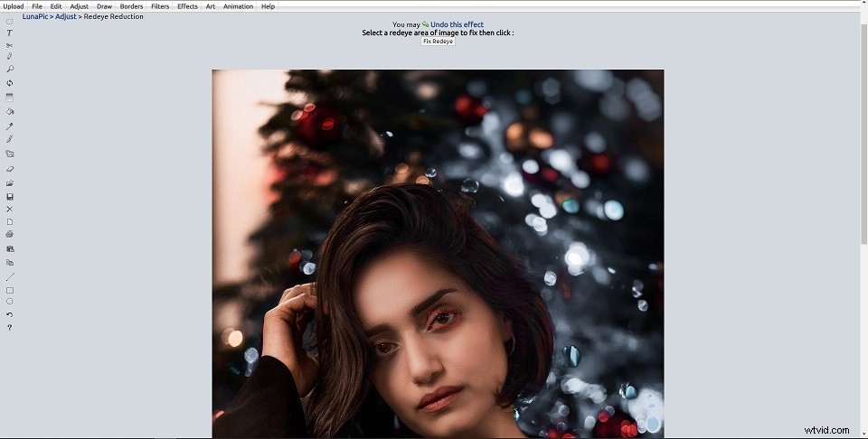
Task: Click the vertical page scrollbar thumb
Action: tap(863, 133)
